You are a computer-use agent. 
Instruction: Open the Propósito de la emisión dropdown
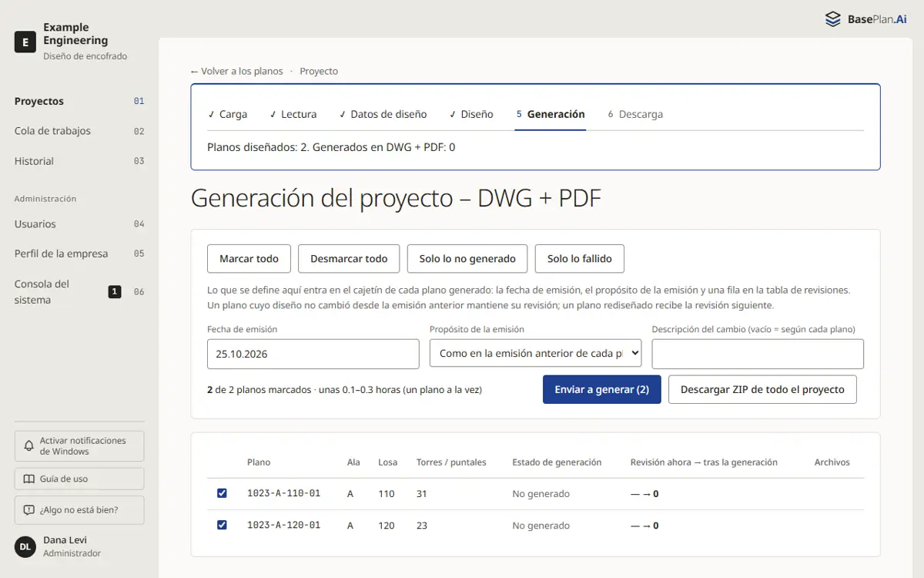click(x=535, y=354)
